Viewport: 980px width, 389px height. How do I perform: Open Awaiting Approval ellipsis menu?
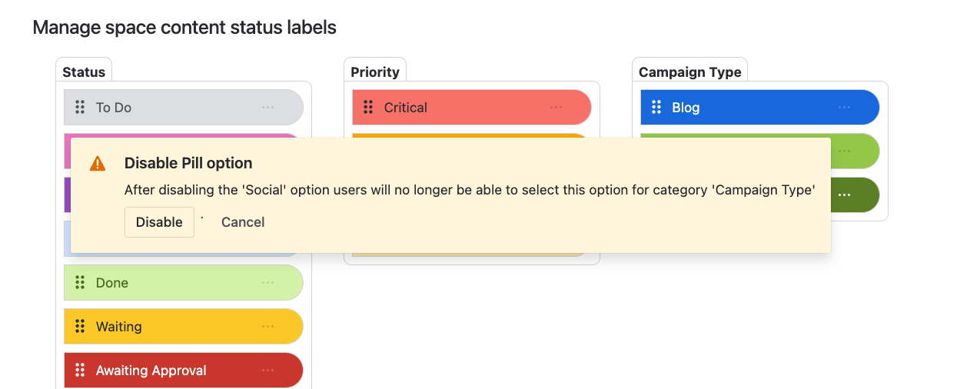[267, 371]
